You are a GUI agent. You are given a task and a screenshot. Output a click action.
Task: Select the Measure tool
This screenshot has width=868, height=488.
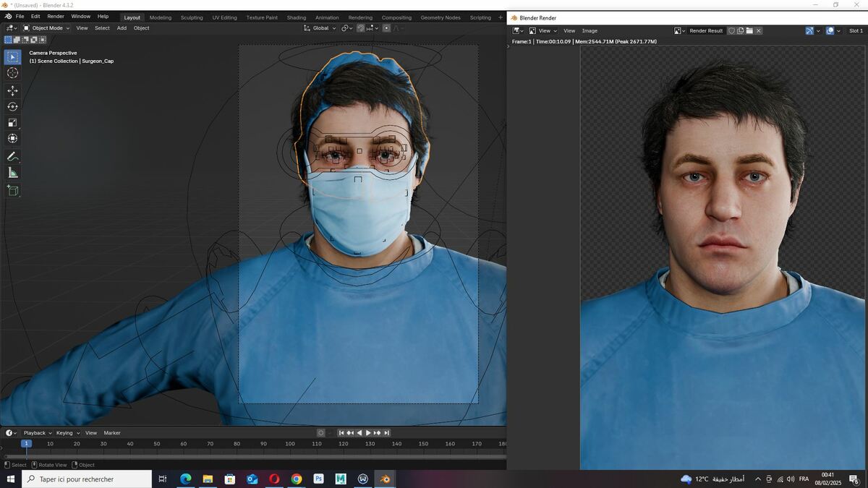coord(12,172)
